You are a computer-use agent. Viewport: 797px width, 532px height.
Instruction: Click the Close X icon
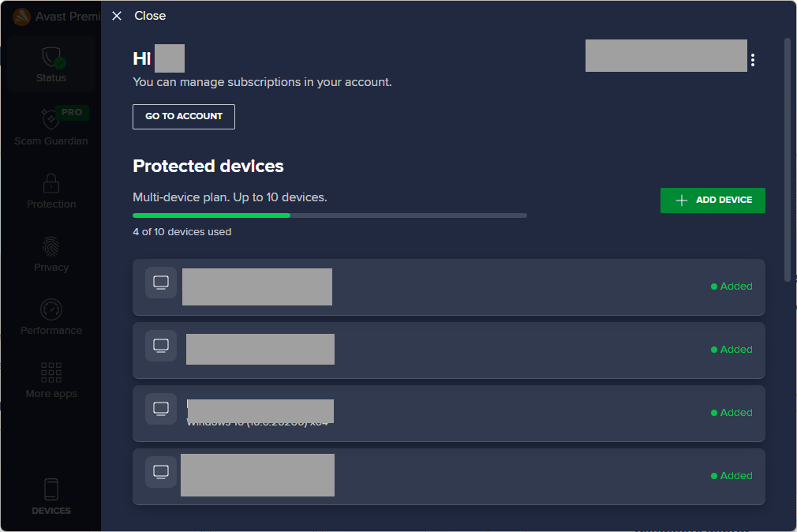[117, 16]
